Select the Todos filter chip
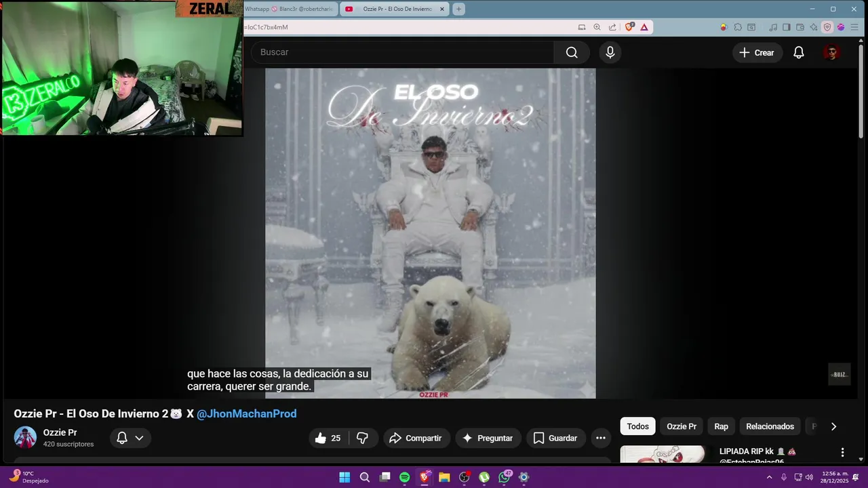 point(637,426)
